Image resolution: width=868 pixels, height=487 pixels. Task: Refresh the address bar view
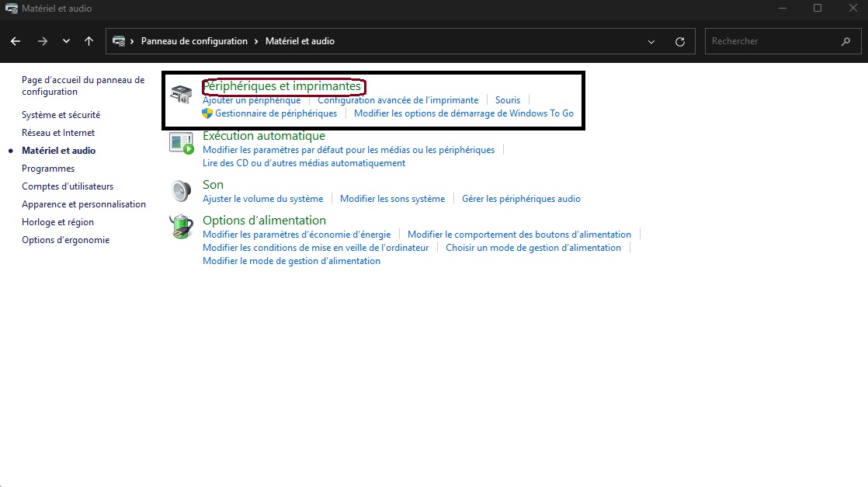click(x=680, y=41)
